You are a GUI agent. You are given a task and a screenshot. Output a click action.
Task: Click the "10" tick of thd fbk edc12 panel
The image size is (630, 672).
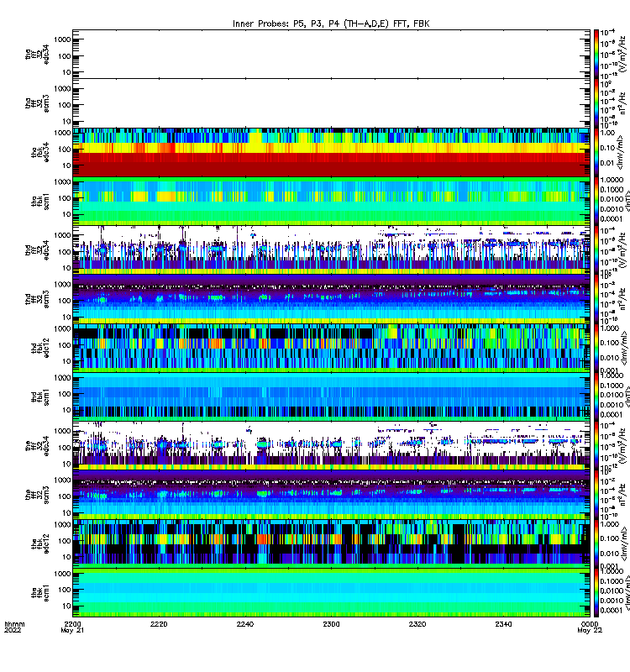click(x=66, y=361)
